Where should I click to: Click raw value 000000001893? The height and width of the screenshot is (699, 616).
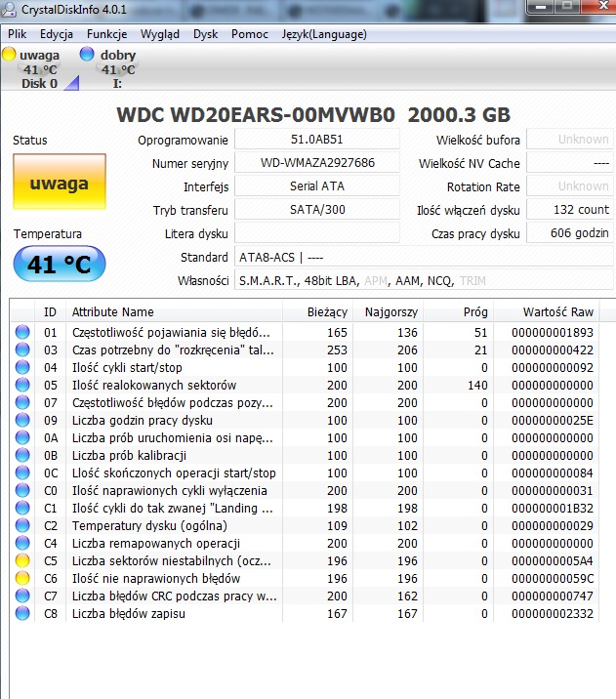coord(553,332)
